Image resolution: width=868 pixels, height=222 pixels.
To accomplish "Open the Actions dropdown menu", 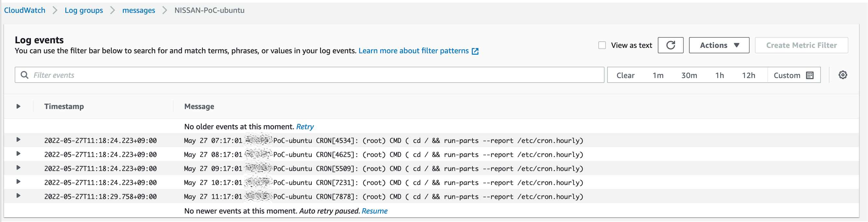I will [719, 45].
